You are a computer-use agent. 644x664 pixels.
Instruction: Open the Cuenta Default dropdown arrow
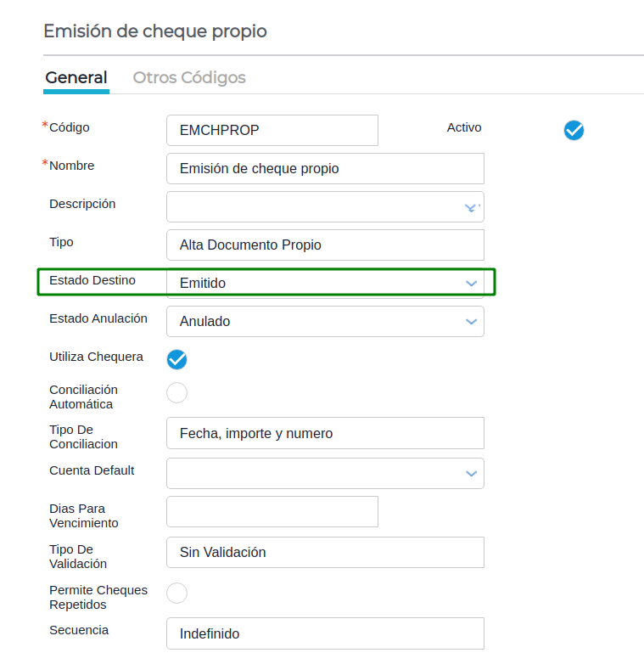click(472, 474)
